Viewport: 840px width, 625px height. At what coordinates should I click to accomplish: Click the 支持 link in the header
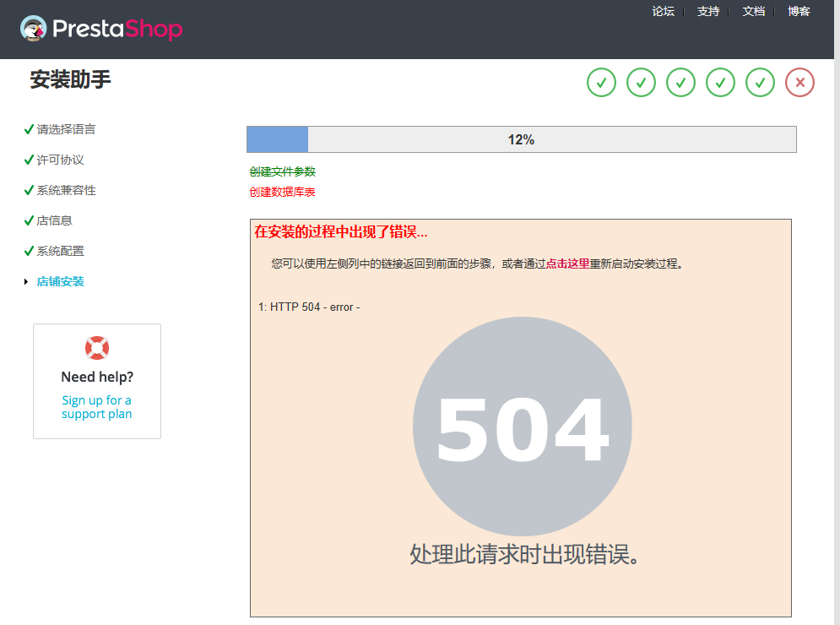pos(708,12)
